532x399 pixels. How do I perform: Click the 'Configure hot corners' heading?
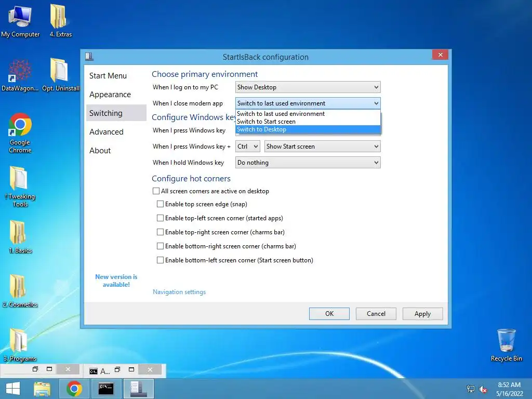[x=191, y=179]
